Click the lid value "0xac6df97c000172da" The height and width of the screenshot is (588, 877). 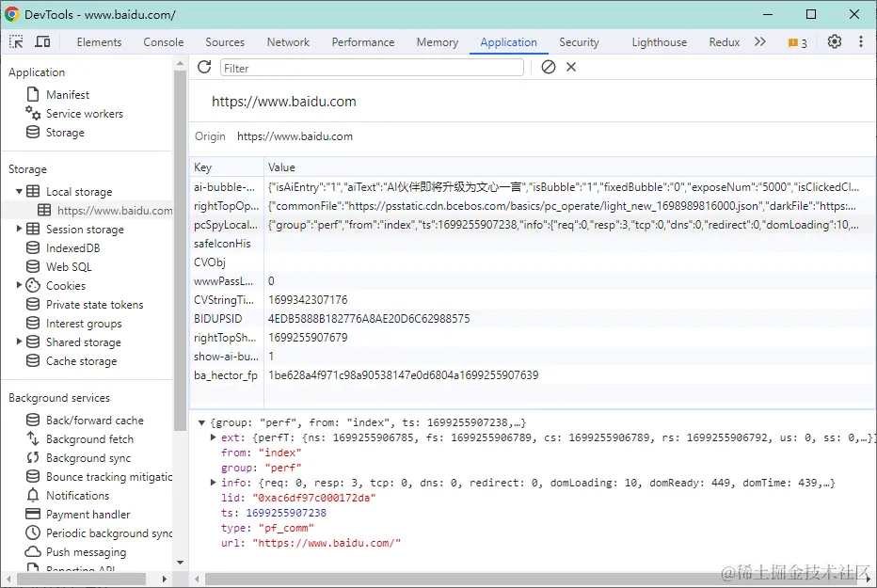pyautogui.click(x=313, y=498)
